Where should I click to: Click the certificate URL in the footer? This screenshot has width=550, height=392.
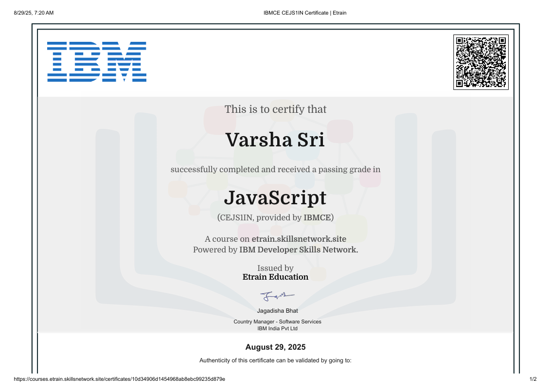point(120,379)
